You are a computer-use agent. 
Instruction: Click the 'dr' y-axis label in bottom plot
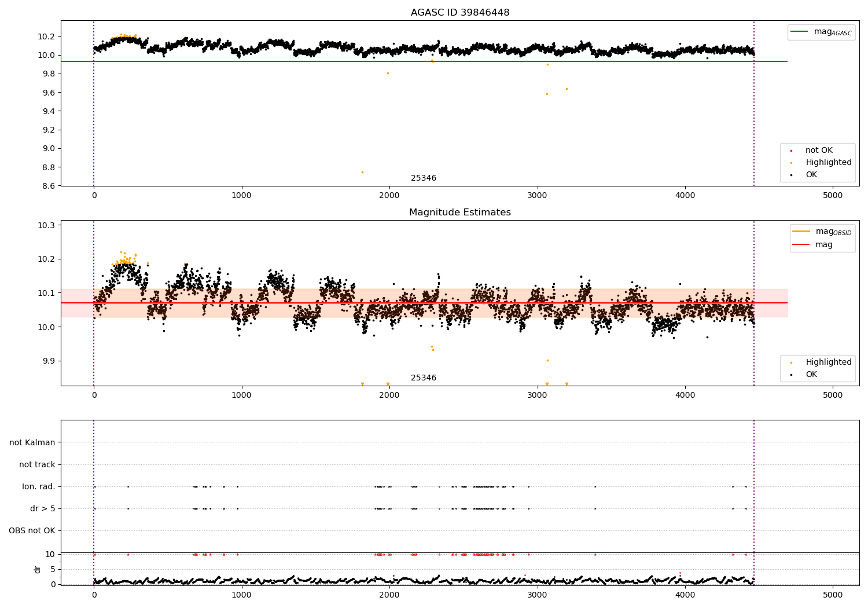[38, 569]
